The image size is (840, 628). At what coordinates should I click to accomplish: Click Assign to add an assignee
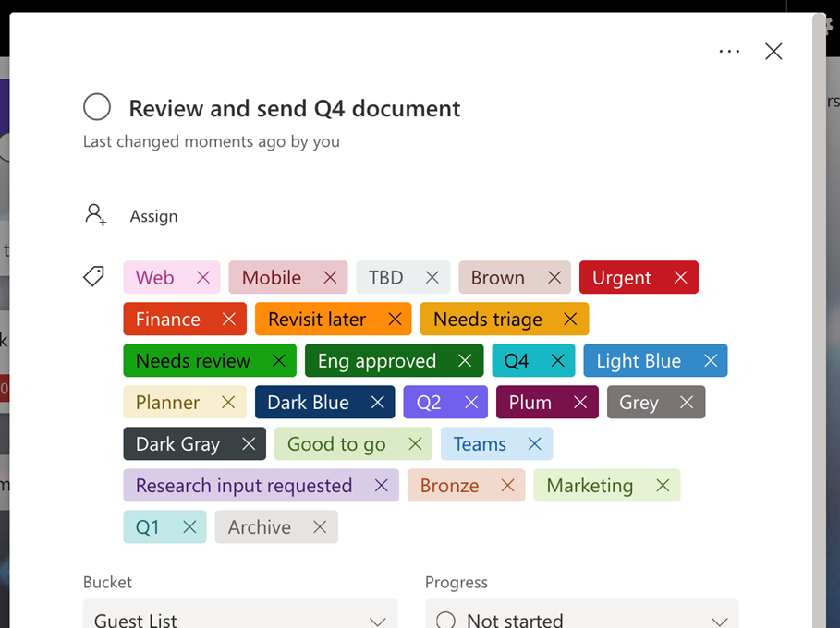pos(153,216)
